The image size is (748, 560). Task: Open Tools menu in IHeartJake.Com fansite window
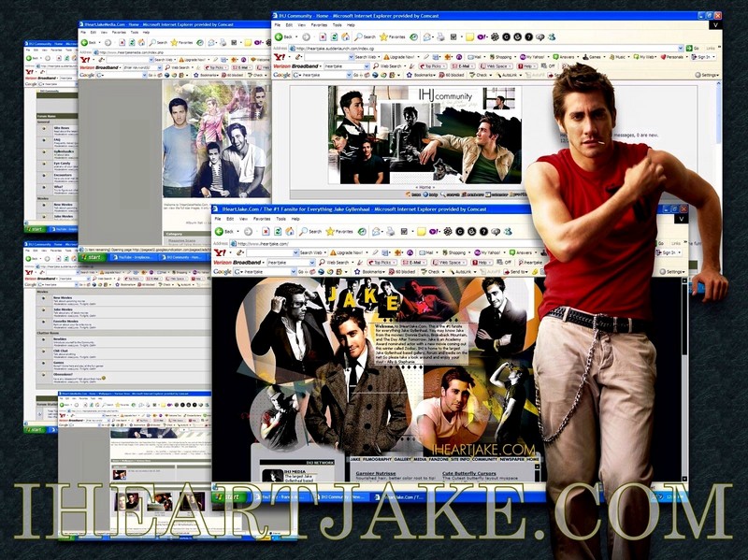[x=281, y=219]
